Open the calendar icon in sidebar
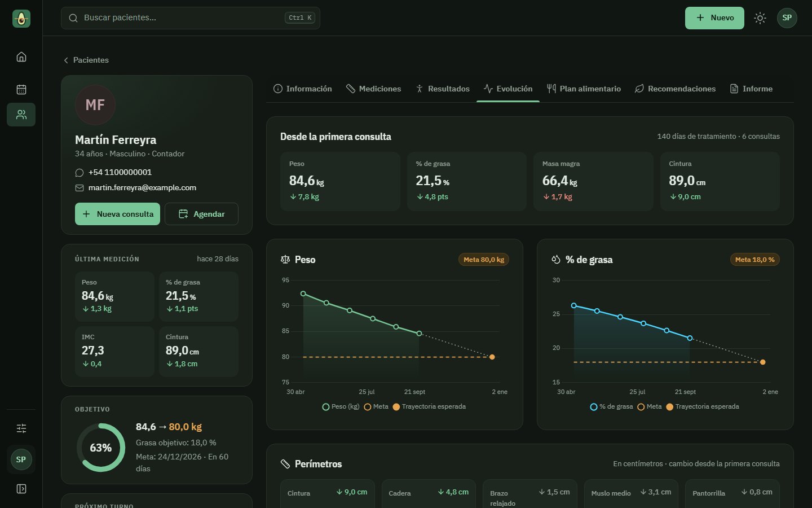 [21, 89]
